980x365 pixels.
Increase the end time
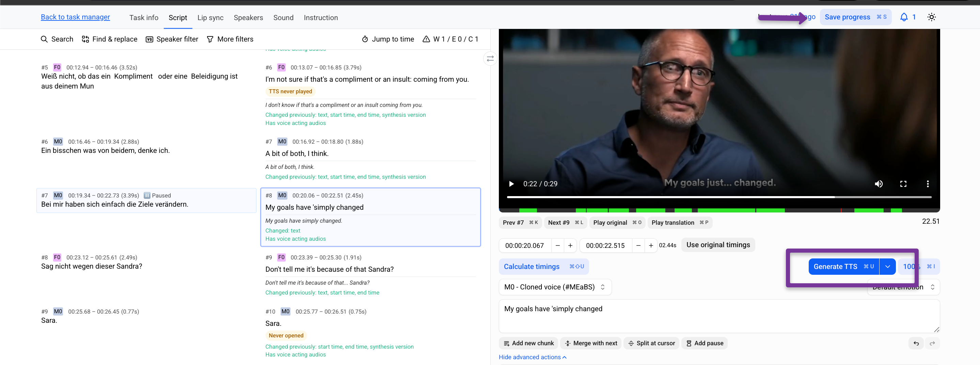coord(651,245)
